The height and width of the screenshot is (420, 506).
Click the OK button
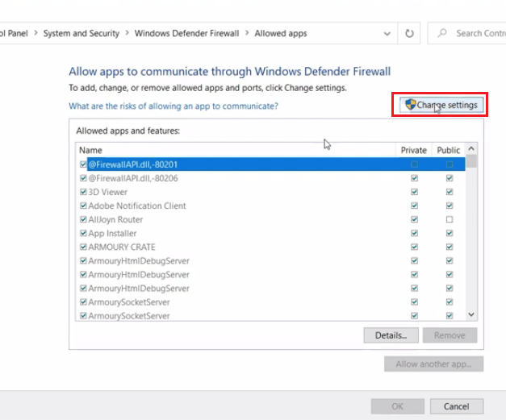tap(398, 406)
